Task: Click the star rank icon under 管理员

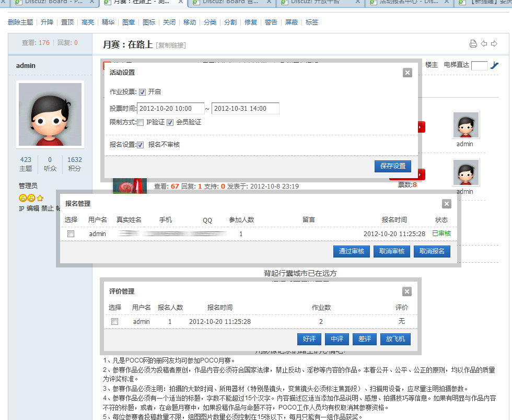Action: [40, 198]
